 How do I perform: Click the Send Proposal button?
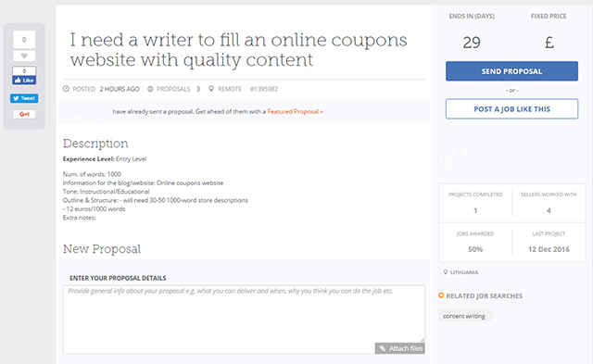tap(511, 71)
